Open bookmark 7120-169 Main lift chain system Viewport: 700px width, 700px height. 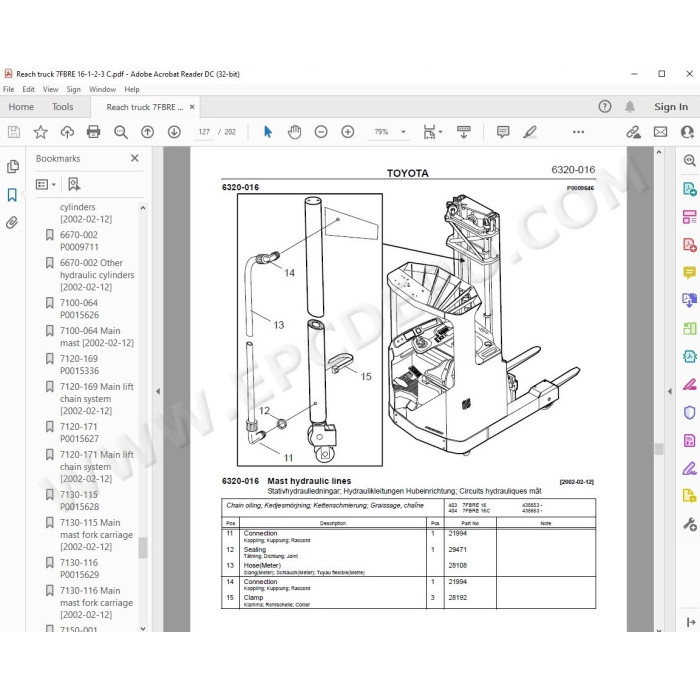96,398
